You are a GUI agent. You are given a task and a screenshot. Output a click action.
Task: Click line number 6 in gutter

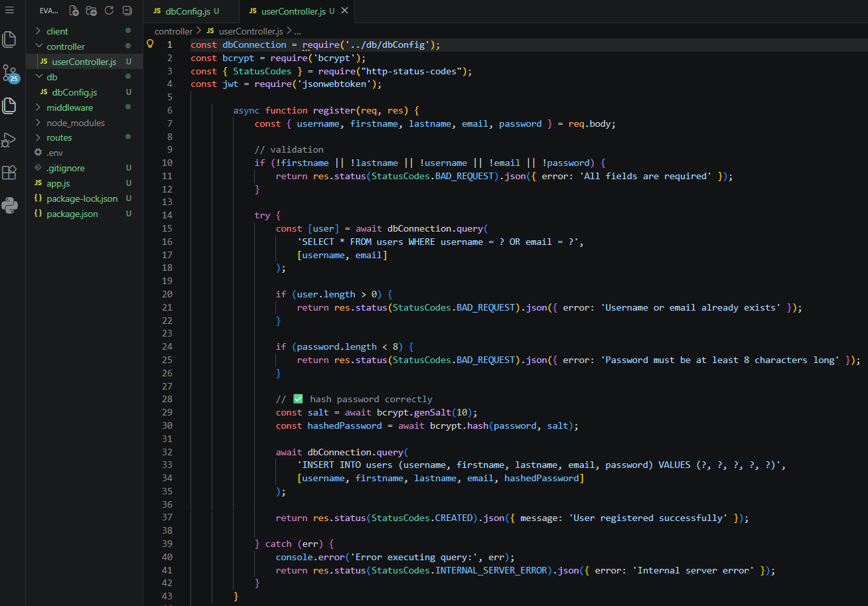tap(170, 110)
